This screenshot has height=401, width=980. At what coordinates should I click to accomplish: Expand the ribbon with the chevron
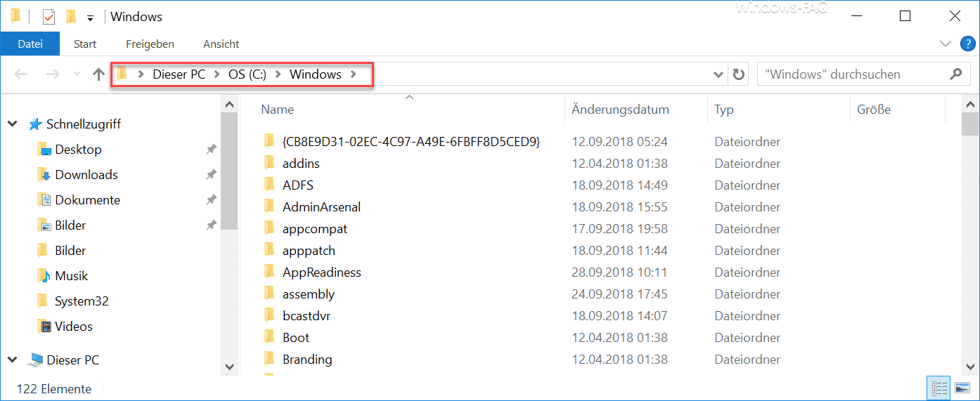(x=946, y=44)
